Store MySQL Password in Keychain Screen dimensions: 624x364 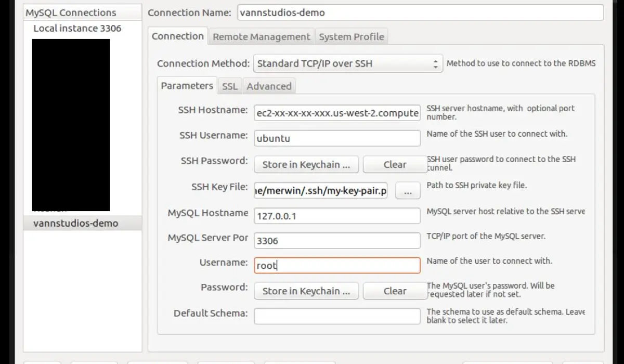(x=306, y=291)
